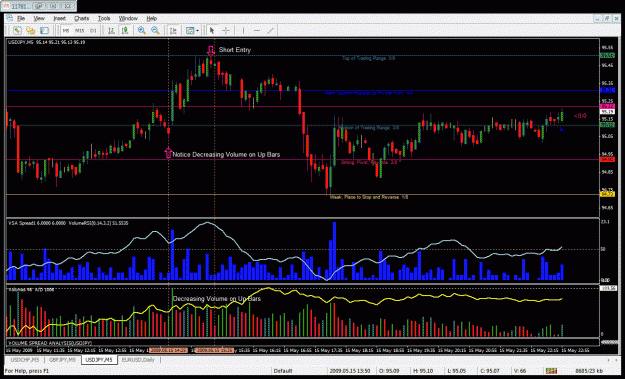625x379 pixels.
Task: Select the horizontal line drawing tool
Action: point(257,30)
